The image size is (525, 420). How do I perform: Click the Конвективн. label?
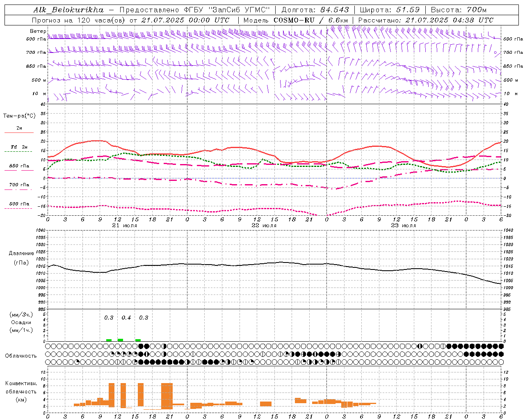(21, 383)
